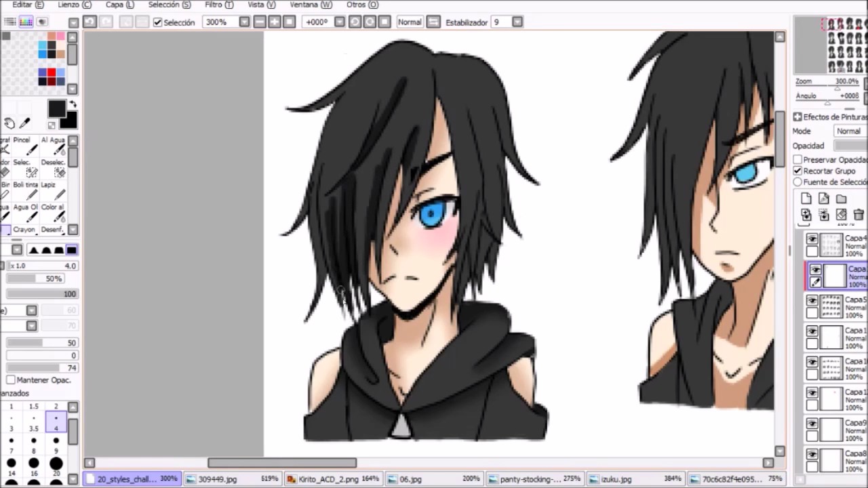
Task: Switch to the 06.jpg document tab
Action: 433,479
